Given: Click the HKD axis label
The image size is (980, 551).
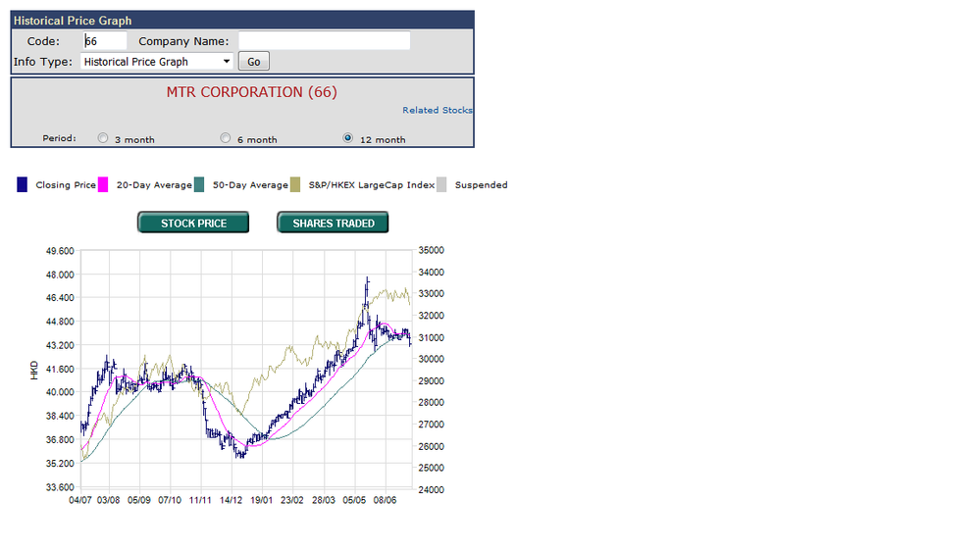Looking at the screenshot, I should [34, 370].
